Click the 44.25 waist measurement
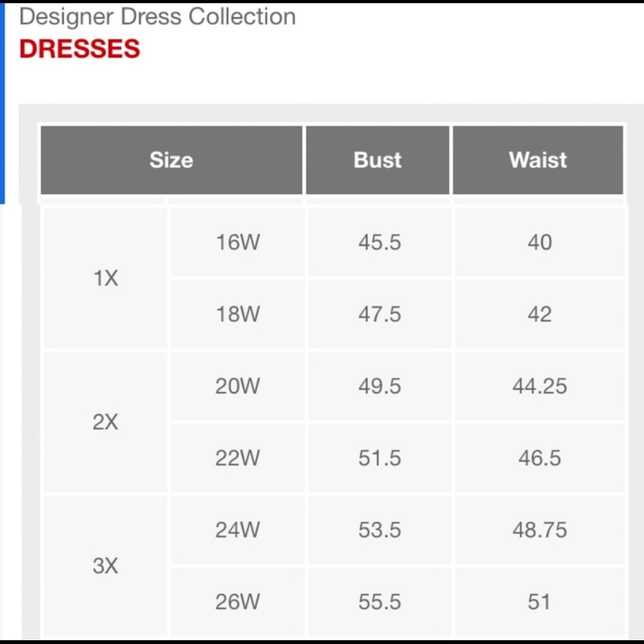 pyautogui.click(x=540, y=386)
